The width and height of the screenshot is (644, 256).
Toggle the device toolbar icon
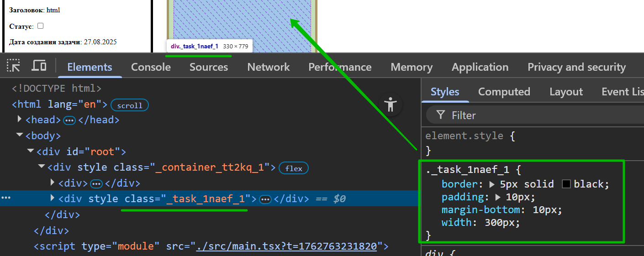pos(39,66)
